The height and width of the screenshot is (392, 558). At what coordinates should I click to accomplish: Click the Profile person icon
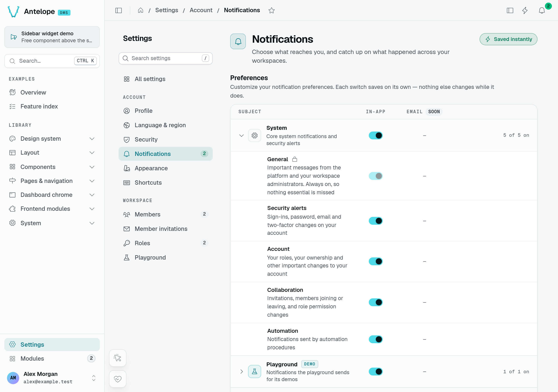pyautogui.click(x=127, y=111)
